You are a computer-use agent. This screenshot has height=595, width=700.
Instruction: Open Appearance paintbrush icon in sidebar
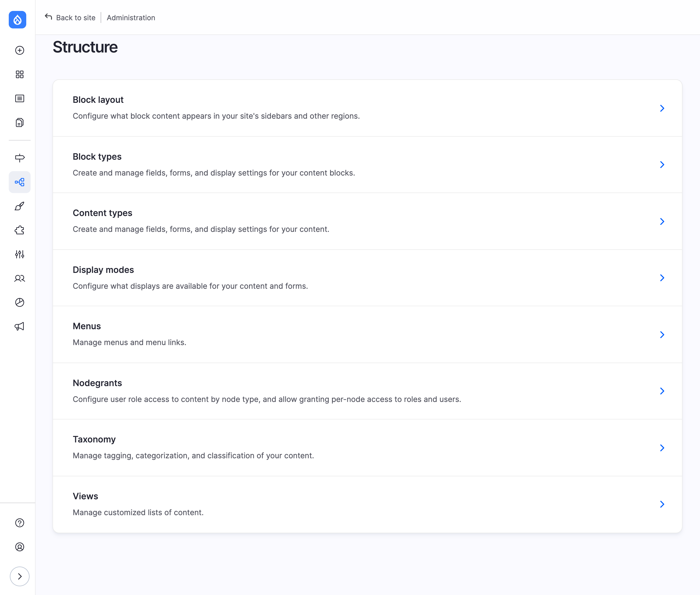[x=20, y=206]
